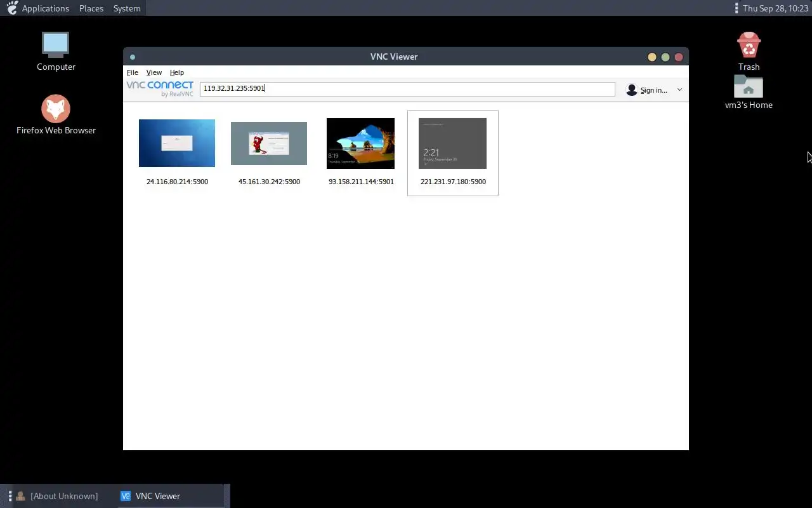Click the Sign in... button
The height and width of the screenshot is (508, 812).
[647, 90]
